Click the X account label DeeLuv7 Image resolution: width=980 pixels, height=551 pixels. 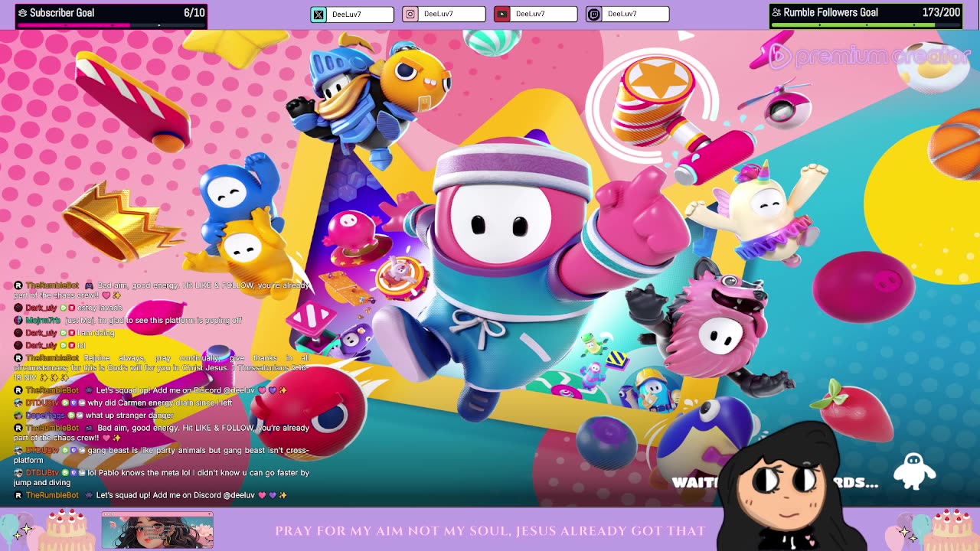(x=347, y=14)
